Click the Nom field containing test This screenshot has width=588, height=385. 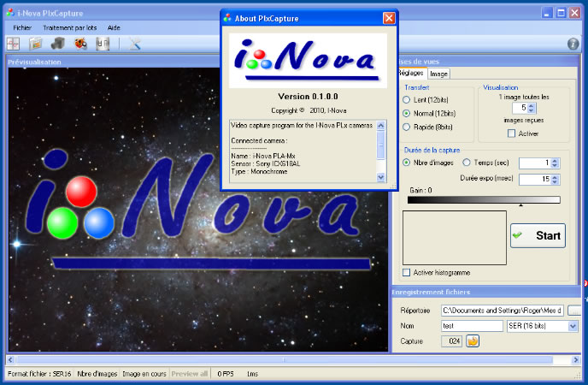(472, 326)
